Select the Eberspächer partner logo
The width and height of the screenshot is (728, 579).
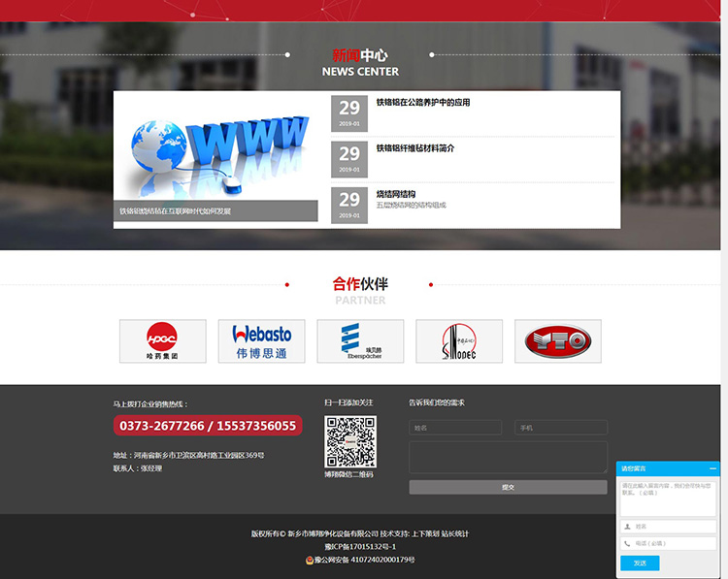pos(360,341)
